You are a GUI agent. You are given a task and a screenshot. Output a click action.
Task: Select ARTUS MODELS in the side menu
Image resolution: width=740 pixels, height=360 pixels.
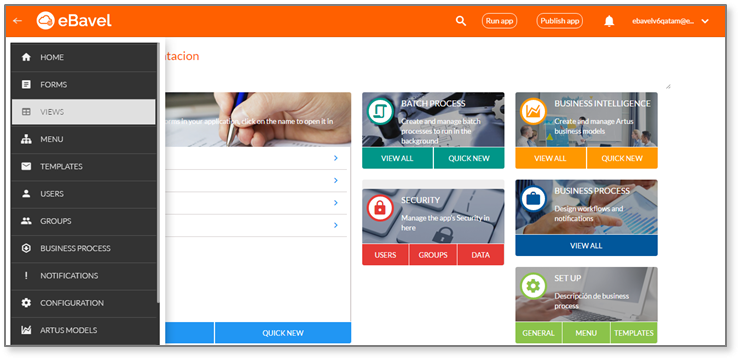pos(84,330)
